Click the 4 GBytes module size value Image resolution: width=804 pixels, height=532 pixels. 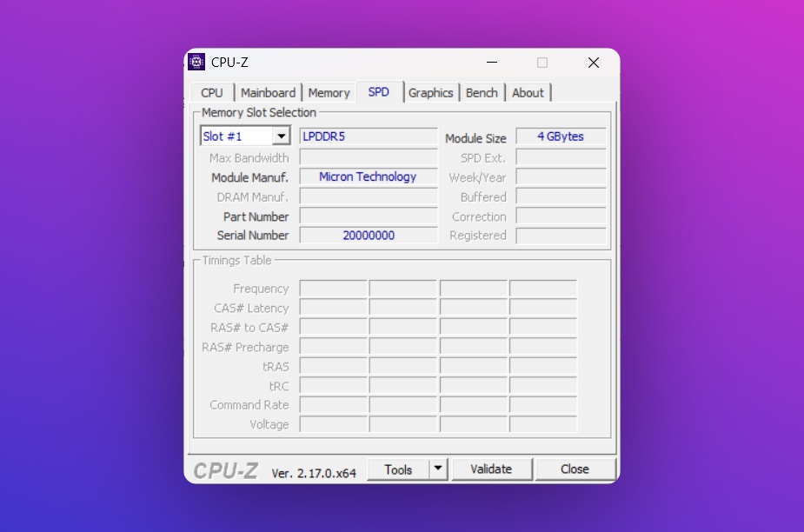561,136
